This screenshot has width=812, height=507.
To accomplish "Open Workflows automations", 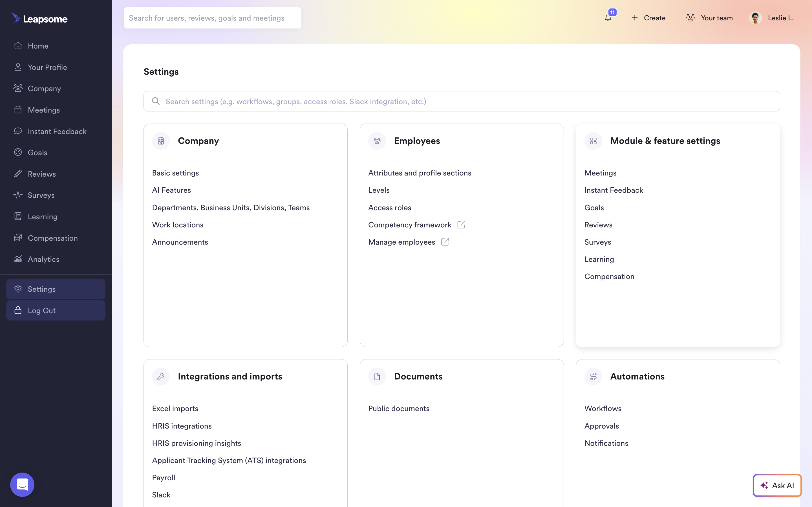I will (603, 409).
